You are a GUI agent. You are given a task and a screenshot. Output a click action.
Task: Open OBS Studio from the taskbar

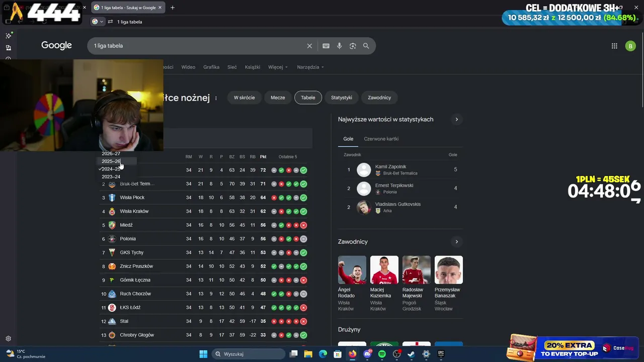397,354
